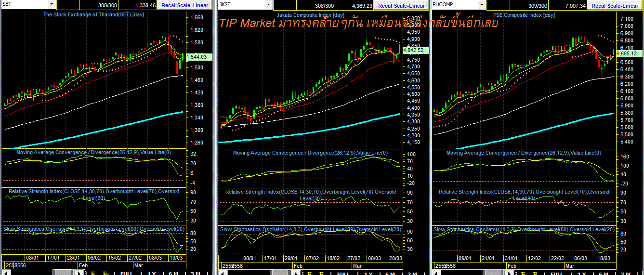Click 'Feb' on SET chart date axis
644x275 pixels.
[x=83, y=265]
